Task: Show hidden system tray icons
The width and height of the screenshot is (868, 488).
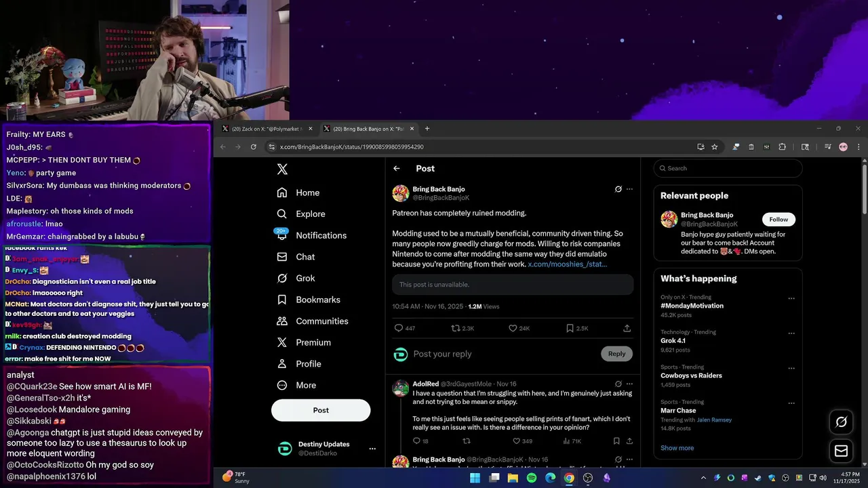Action: tap(703, 478)
